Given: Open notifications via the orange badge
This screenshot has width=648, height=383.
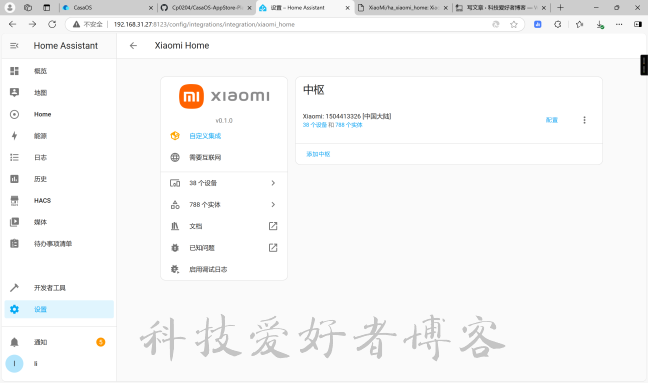Looking at the screenshot, I should coord(100,342).
